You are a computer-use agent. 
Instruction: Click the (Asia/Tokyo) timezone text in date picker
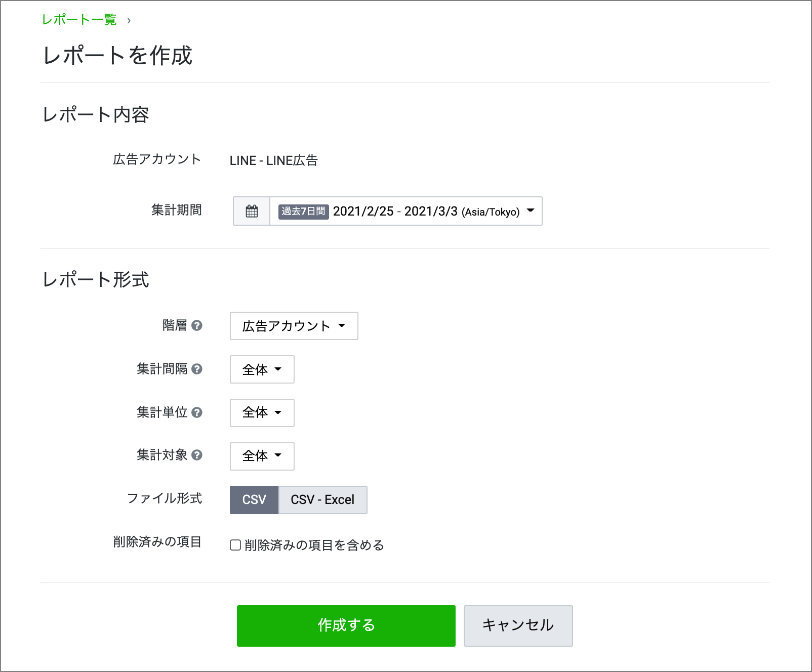coord(491,212)
